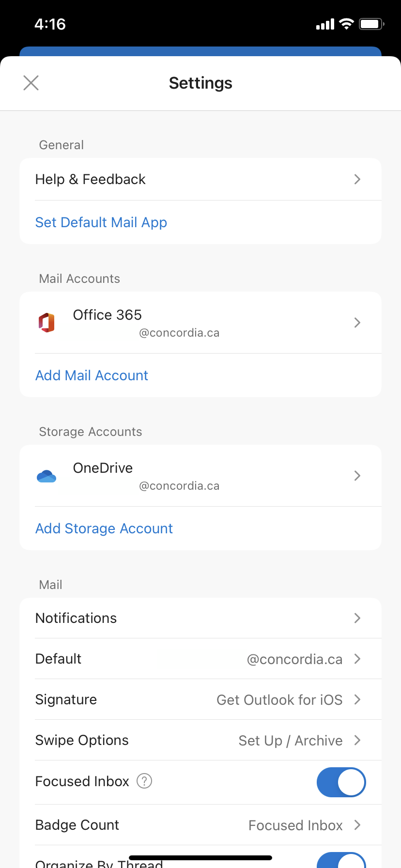Open the Swipe Options row label

pos(82,740)
